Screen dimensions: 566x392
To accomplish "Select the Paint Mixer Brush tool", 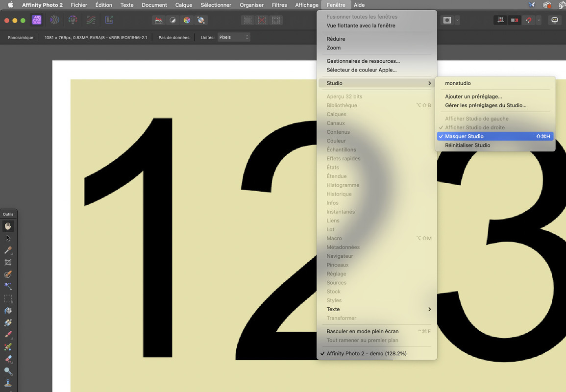I will pyautogui.click(x=8, y=347).
